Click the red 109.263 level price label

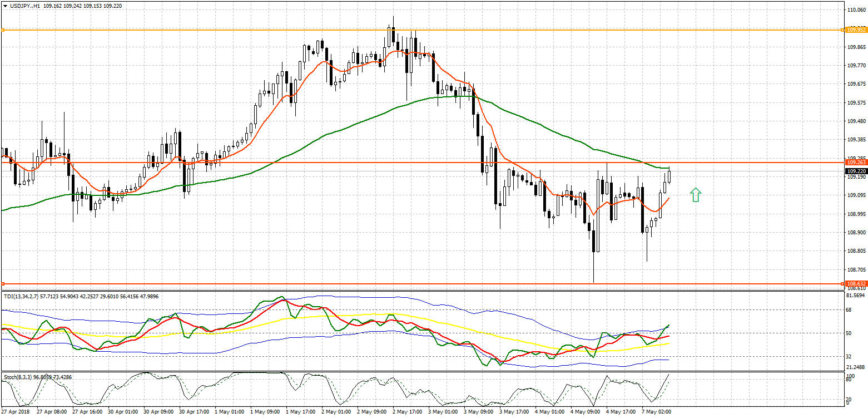coord(856,163)
